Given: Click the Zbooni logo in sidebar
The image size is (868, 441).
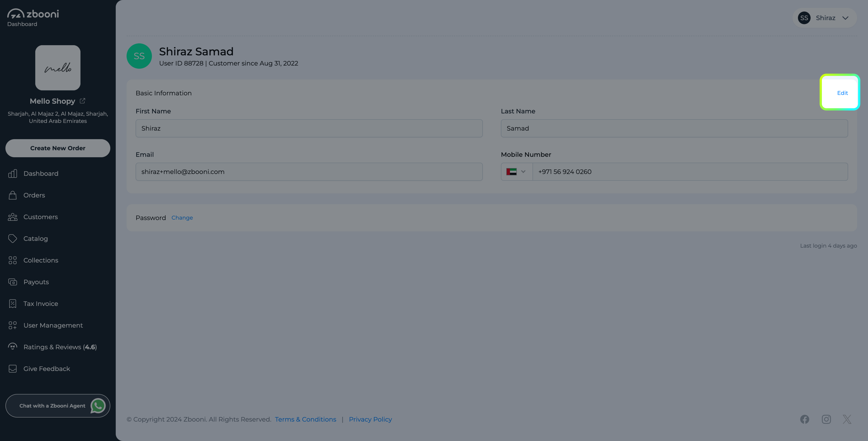Looking at the screenshot, I should (x=33, y=14).
